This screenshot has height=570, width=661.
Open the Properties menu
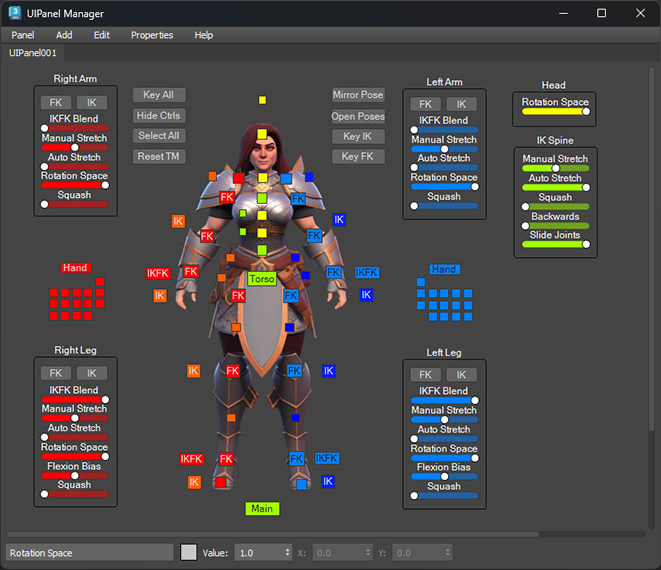[x=152, y=35]
